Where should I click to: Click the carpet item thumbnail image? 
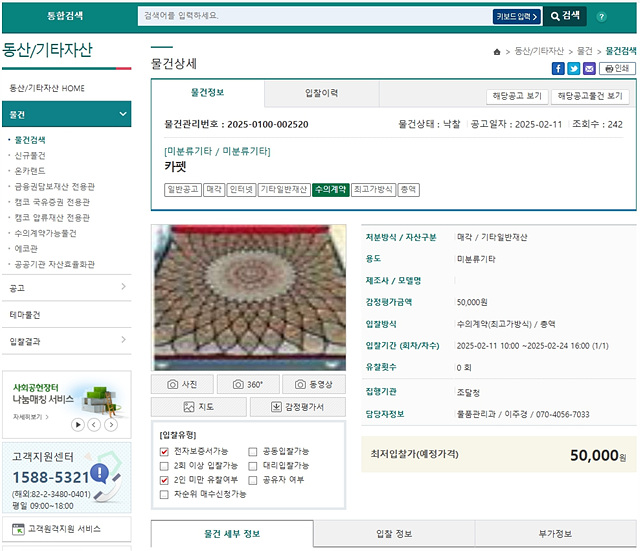[x=249, y=298]
